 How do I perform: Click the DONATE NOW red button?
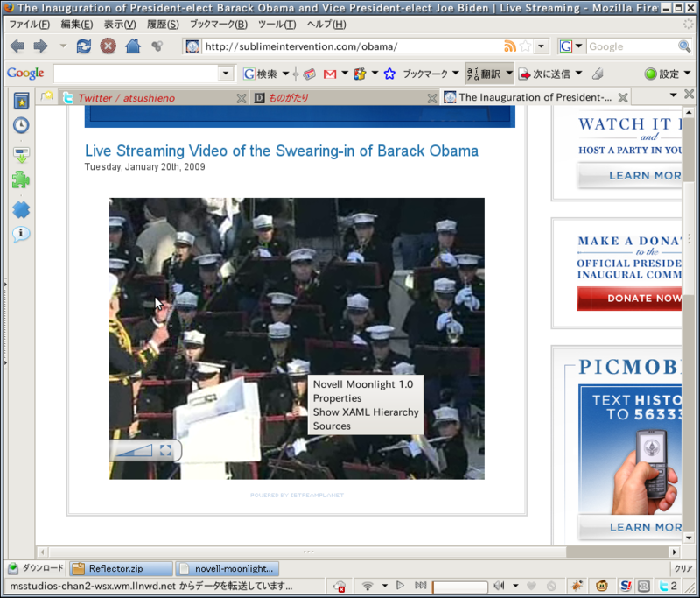[x=629, y=299]
